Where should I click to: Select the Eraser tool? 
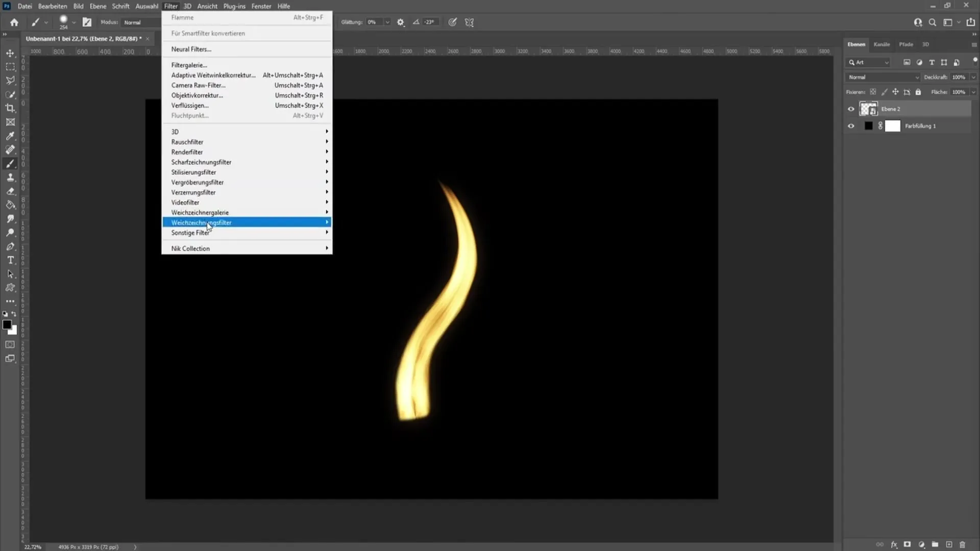(10, 191)
